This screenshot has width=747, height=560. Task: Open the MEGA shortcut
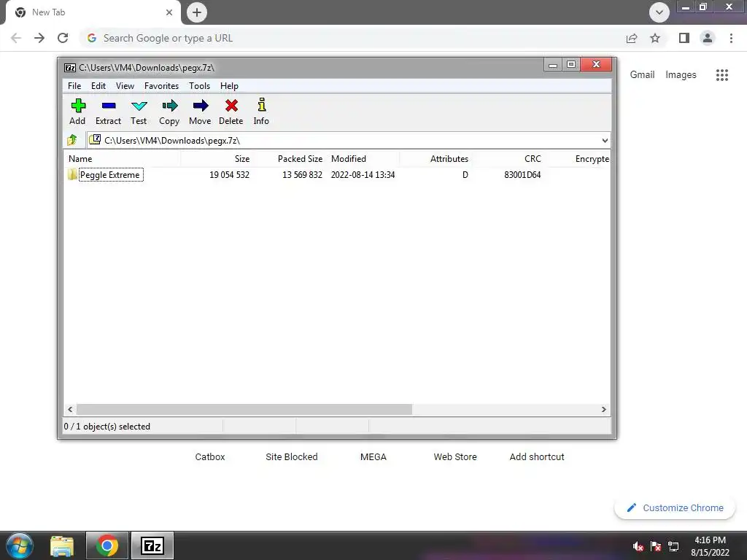[373, 456]
